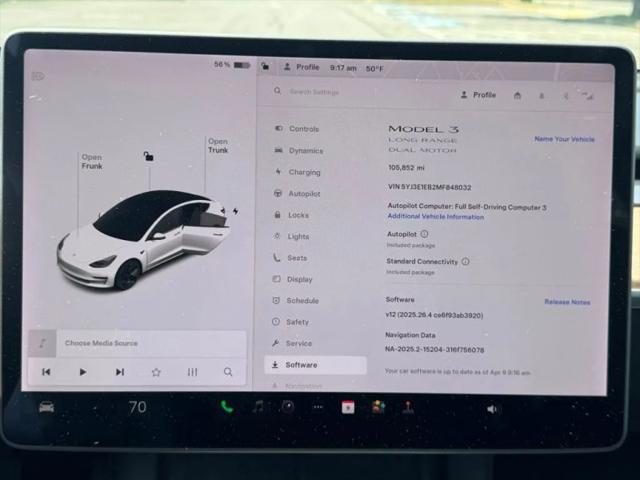Open the Arcade joystick app icon
Image resolution: width=640 pixels, height=480 pixels.
click(408, 407)
